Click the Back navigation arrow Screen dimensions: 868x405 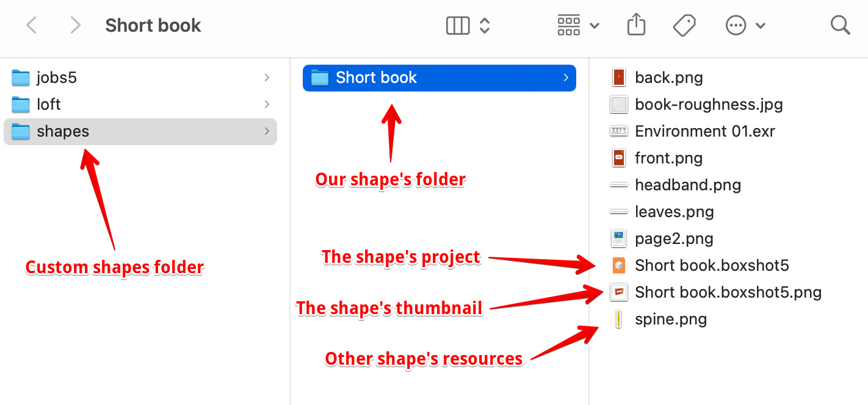[x=32, y=26]
